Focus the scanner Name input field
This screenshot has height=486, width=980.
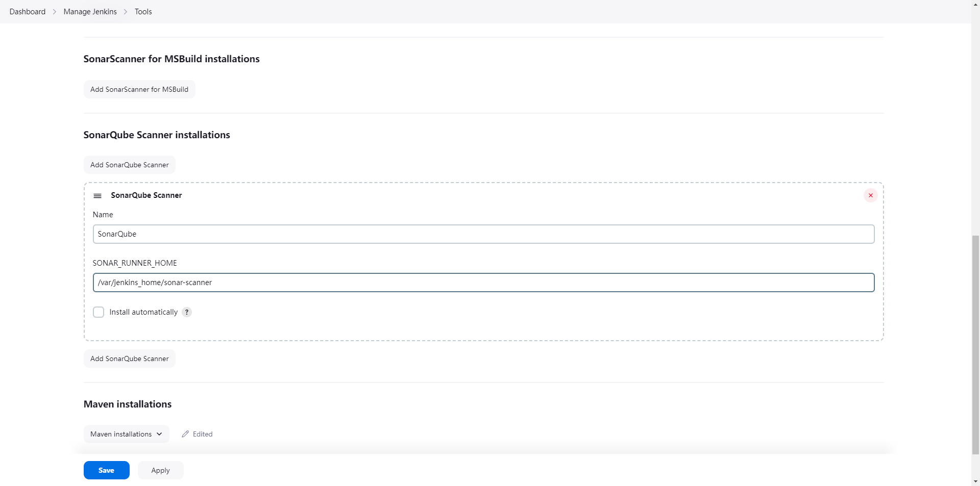coord(483,234)
